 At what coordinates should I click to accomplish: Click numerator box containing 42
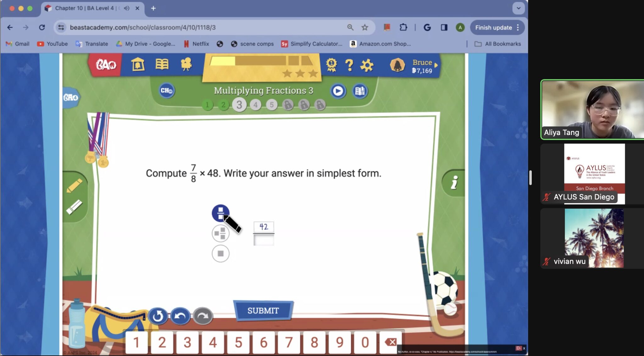coord(264,227)
